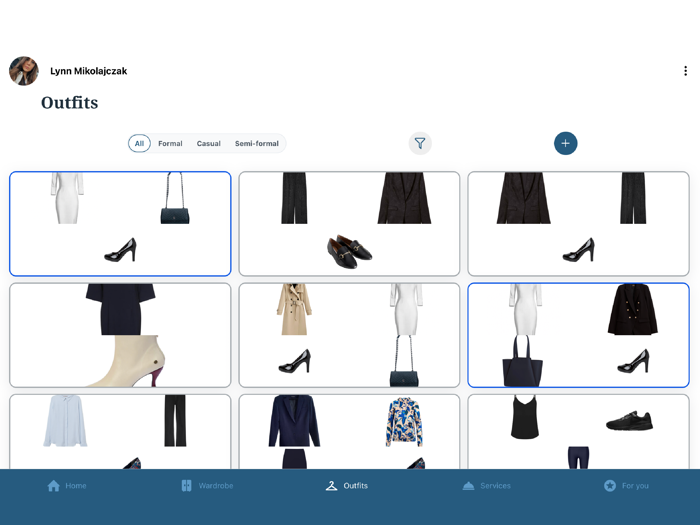Select the Formal filter chip
Viewport: 700px width, 525px height.
click(170, 143)
